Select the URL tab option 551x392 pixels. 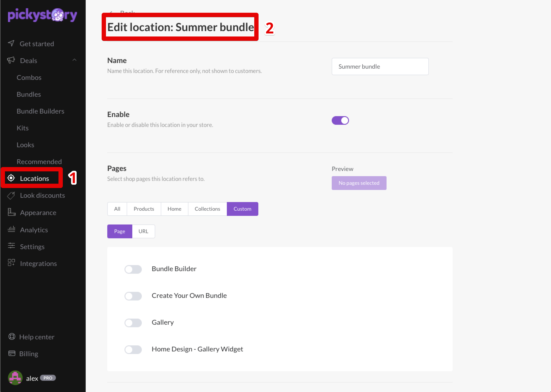point(143,231)
